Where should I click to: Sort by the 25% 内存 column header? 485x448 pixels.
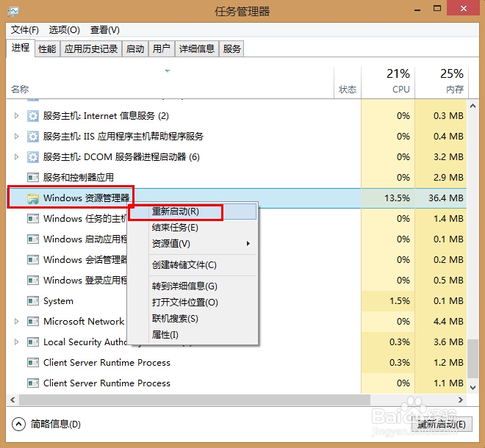coord(442,82)
